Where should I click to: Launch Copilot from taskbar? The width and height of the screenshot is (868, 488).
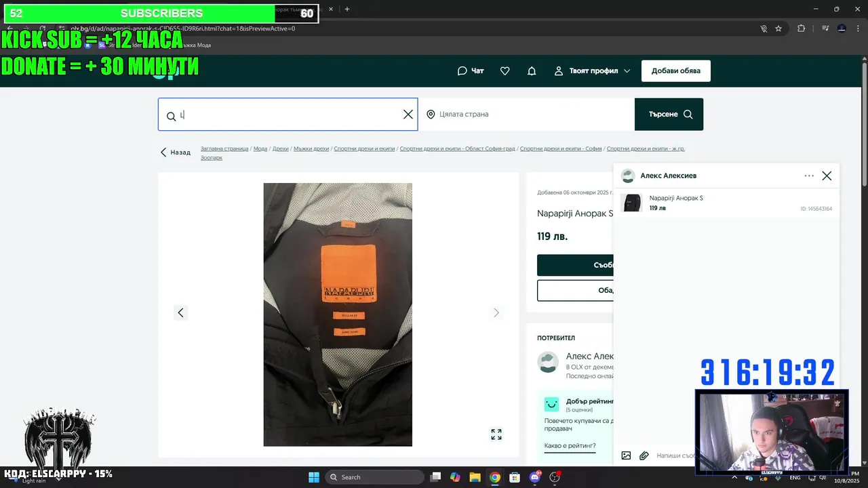pyautogui.click(x=455, y=477)
